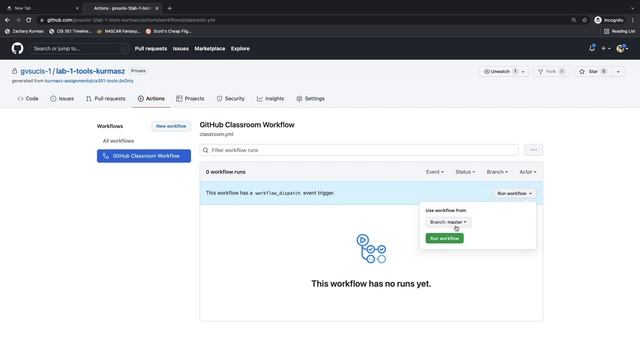The height and width of the screenshot is (360, 640).
Task: Click the Fork button
Action: pos(551,71)
